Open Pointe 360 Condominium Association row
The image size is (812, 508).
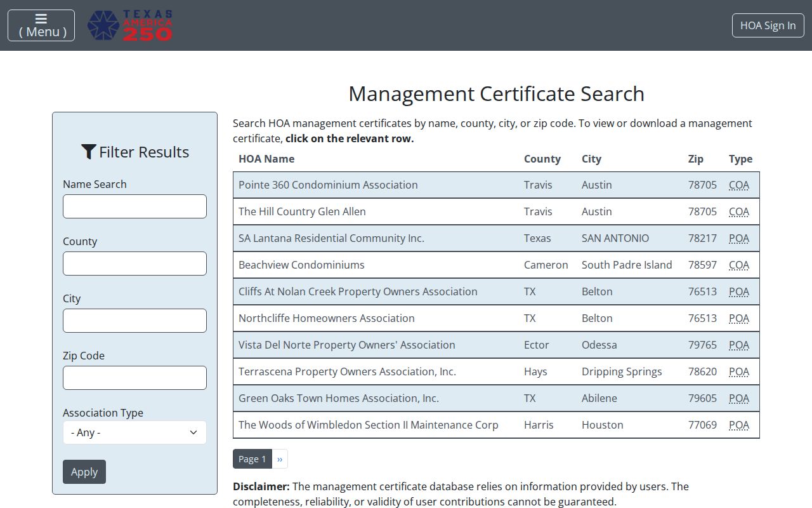pos(496,185)
